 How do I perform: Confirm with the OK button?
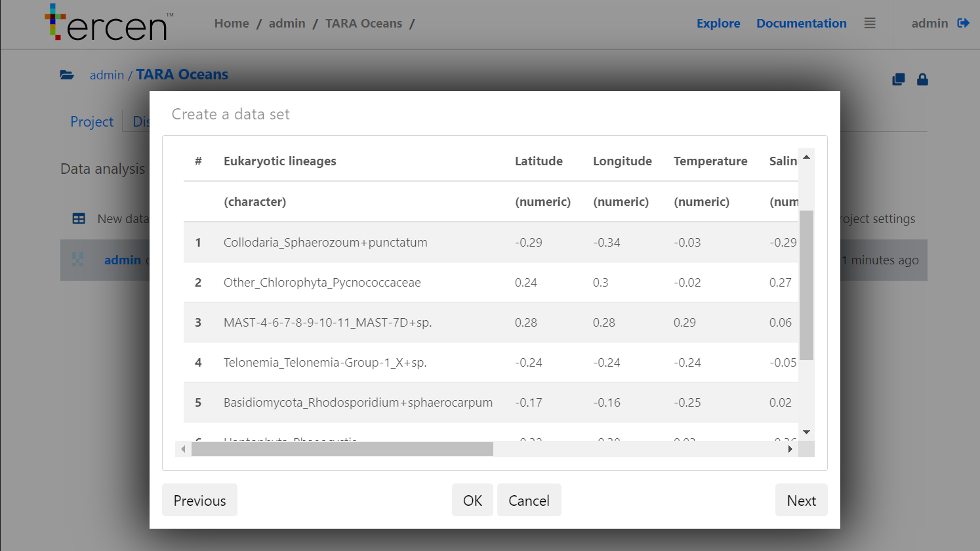click(x=472, y=500)
